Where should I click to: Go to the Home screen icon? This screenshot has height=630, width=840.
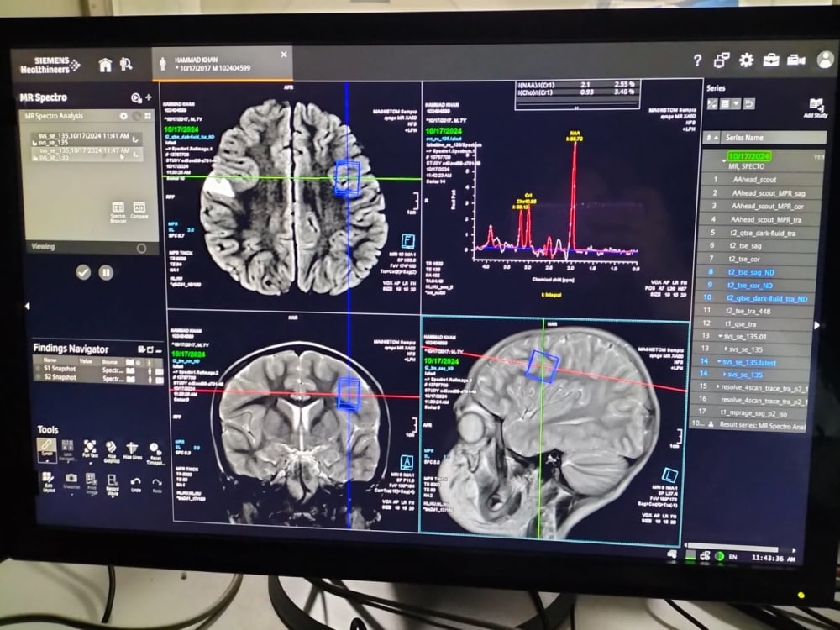[105, 65]
